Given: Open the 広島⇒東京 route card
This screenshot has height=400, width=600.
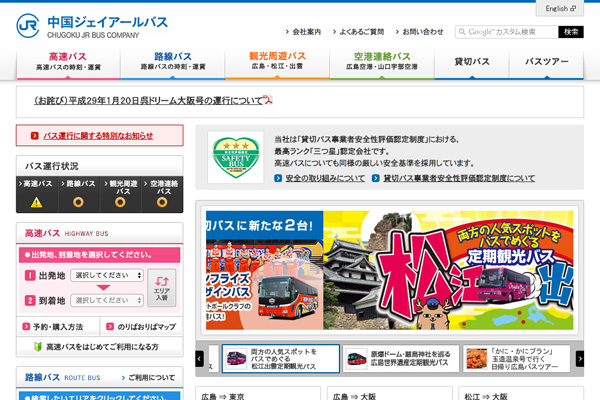Looking at the screenshot, I should (258, 393).
